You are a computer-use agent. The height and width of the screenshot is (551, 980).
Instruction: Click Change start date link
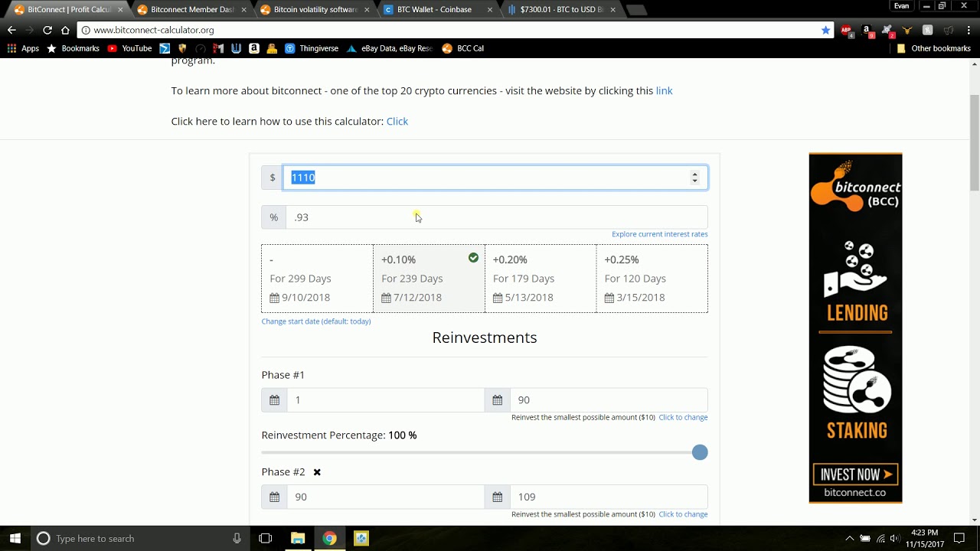[x=316, y=321]
